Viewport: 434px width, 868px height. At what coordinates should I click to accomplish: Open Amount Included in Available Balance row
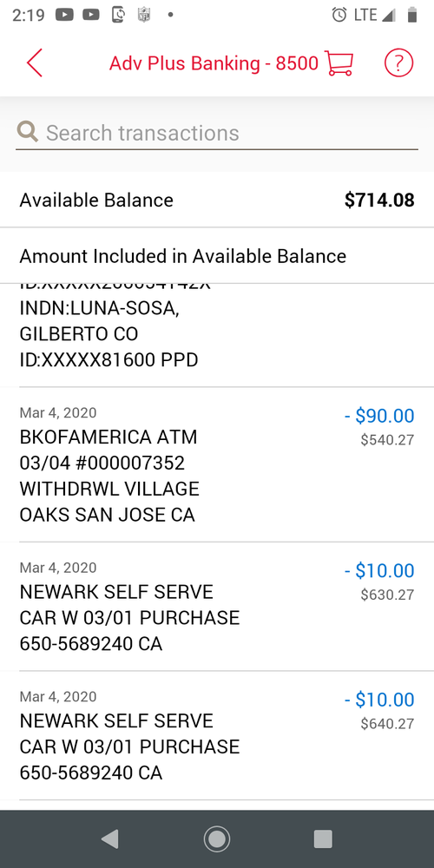pyautogui.click(x=217, y=256)
